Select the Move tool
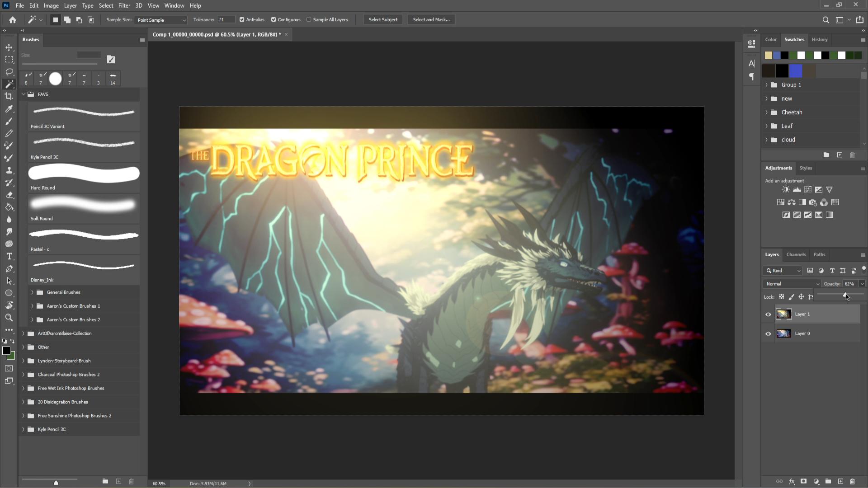 tap(9, 47)
